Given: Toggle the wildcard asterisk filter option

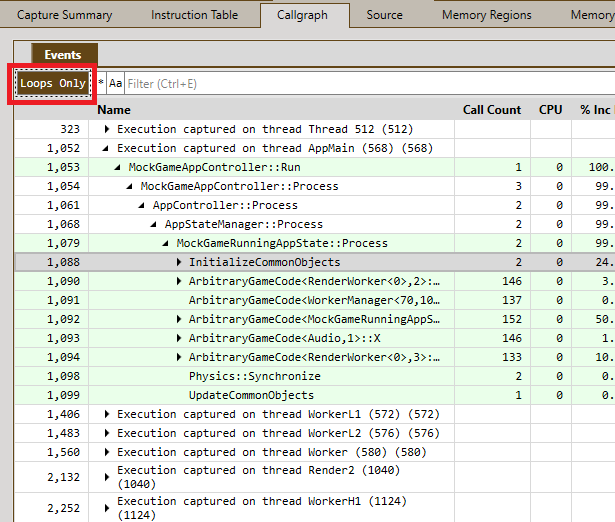Looking at the screenshot, I should [x=101, y=84].
